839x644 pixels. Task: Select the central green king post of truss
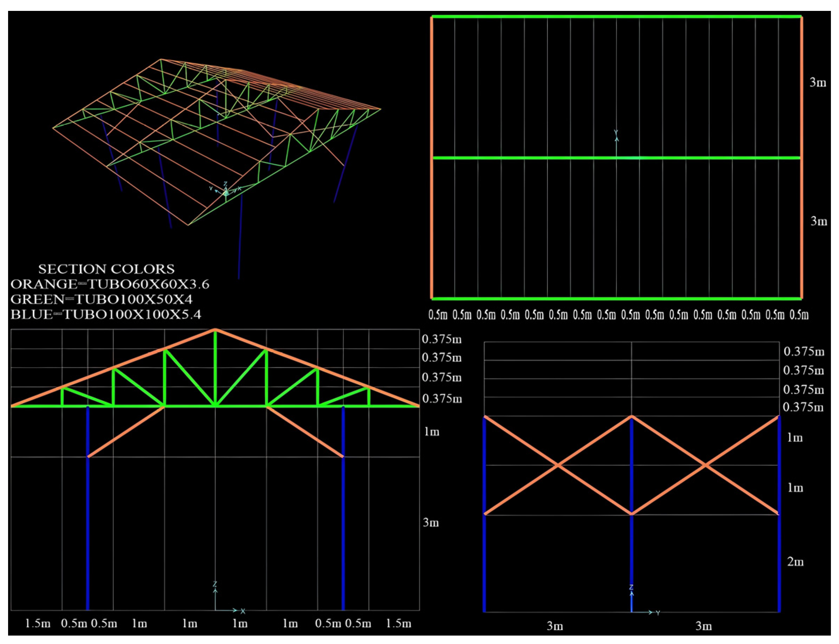tap(215, 368)
